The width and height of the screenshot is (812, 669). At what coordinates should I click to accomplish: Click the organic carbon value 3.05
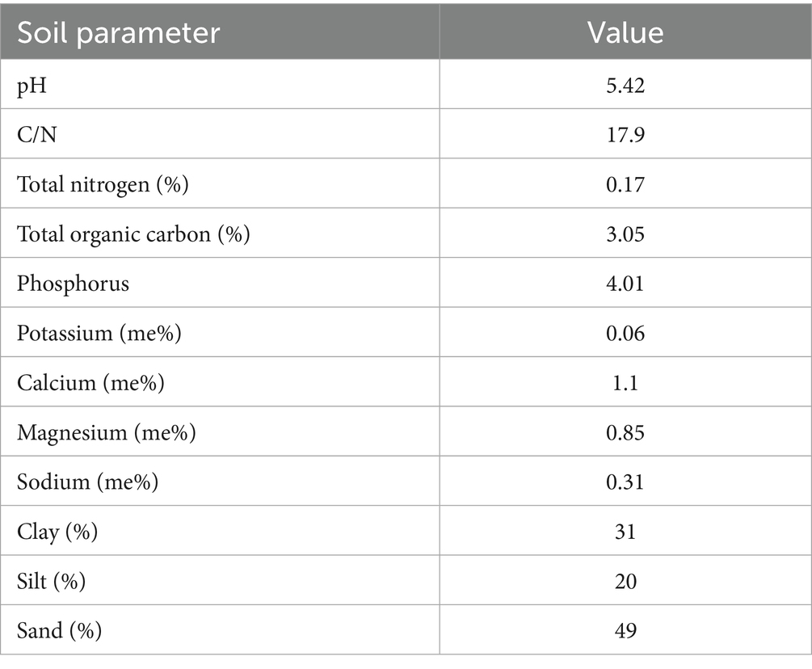(625, 234)
